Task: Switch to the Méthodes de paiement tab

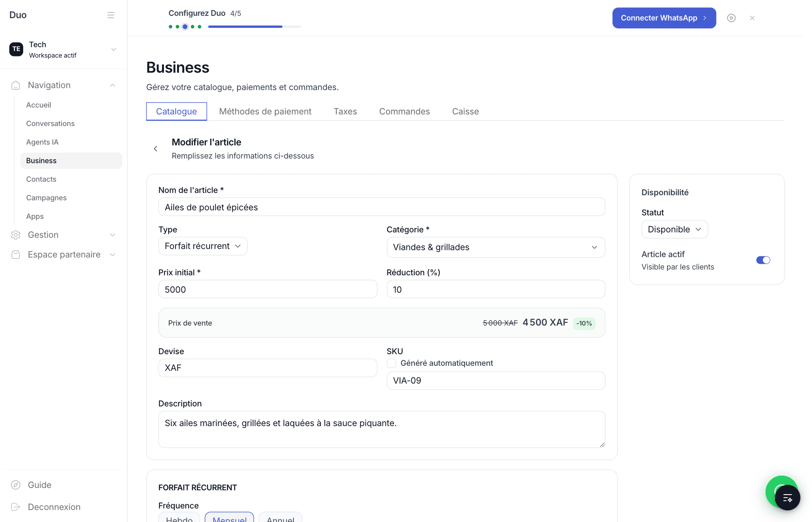Action: click(265, 111)
